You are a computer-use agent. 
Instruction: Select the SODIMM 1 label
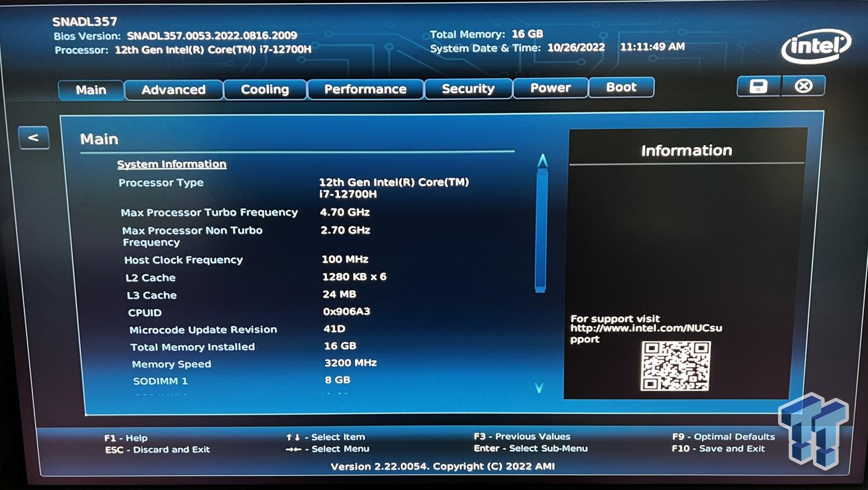(160, 381)
